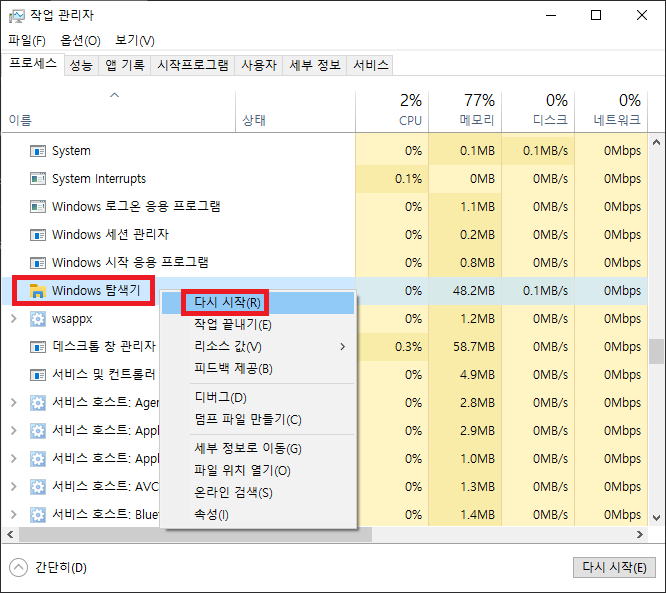Switch to the 세부 정보 tab
Image resolution: width=666 pixels, height=593 pixels.
(315, 65)
